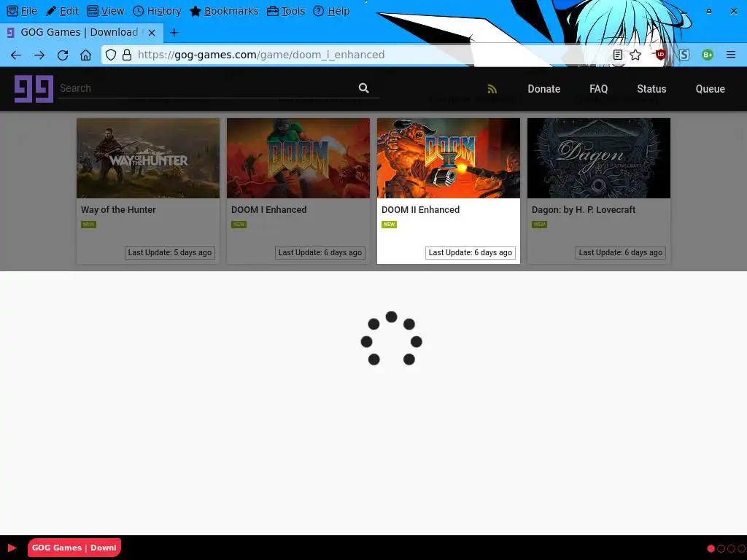View site security padlock info
This screenshot has width=747, height=560.
click(127, 55)
